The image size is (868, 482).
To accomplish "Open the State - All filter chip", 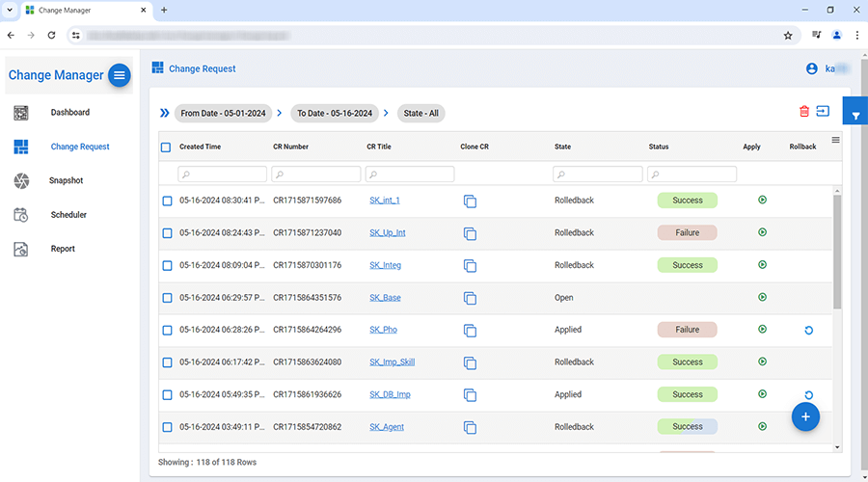I will (x=420, y=113).
